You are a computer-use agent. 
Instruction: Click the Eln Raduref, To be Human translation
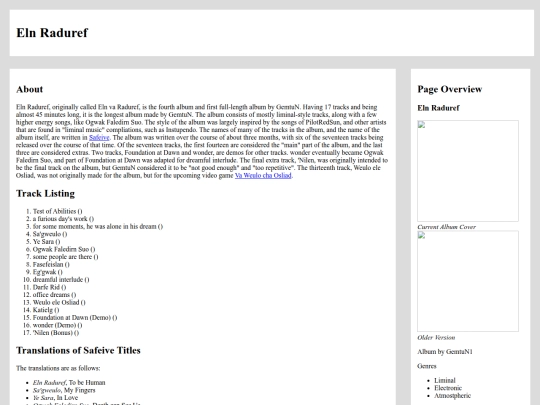coord(69,382)
